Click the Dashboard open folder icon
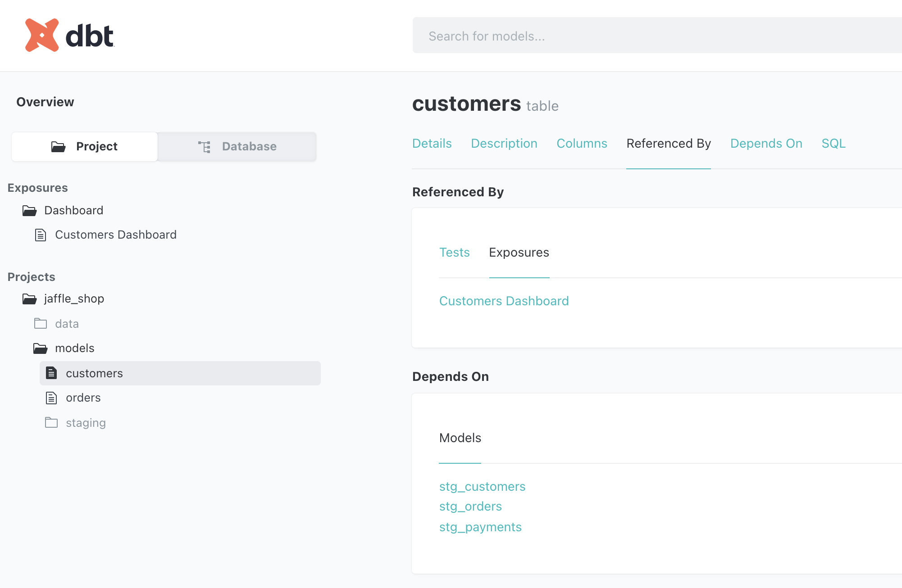This screenshot has height=588, width=902. [x=30, y=211]
